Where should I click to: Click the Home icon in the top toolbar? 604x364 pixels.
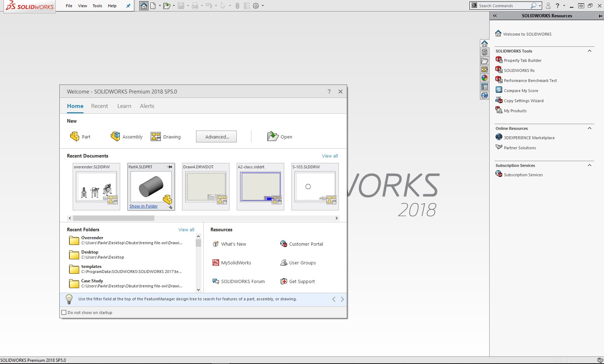pos(144,6)
